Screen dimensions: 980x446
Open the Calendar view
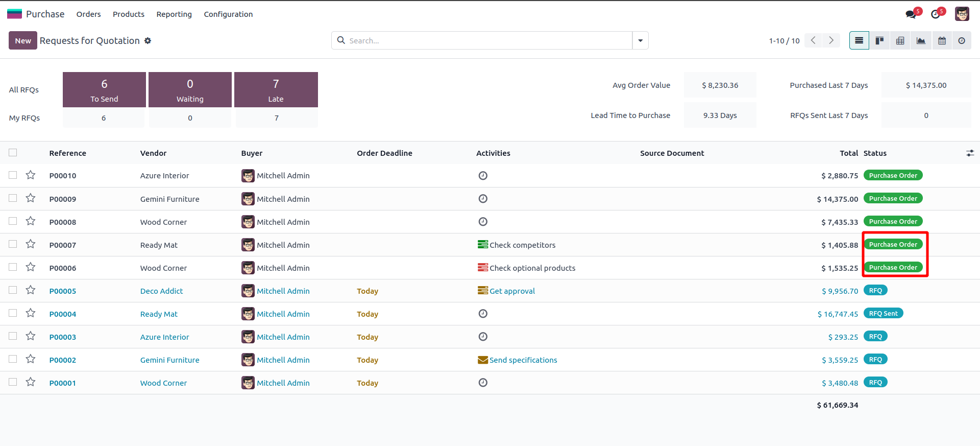coord(942,41)
